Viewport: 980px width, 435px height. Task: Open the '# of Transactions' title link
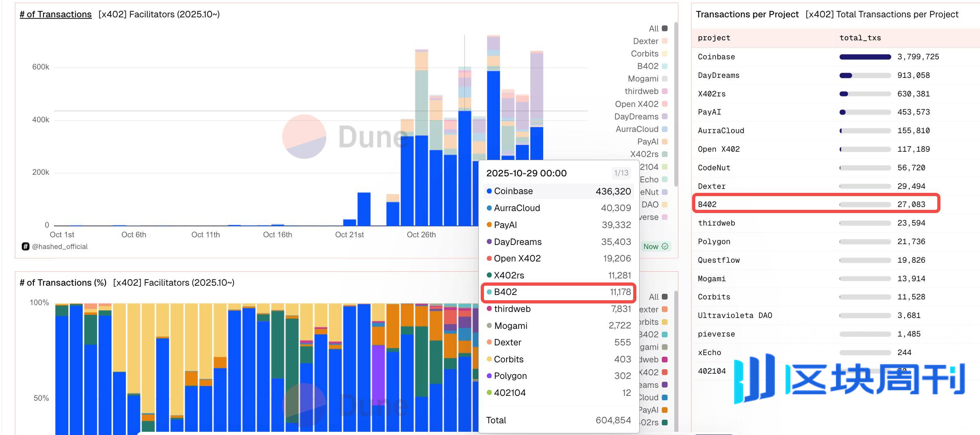pos(56,15)
